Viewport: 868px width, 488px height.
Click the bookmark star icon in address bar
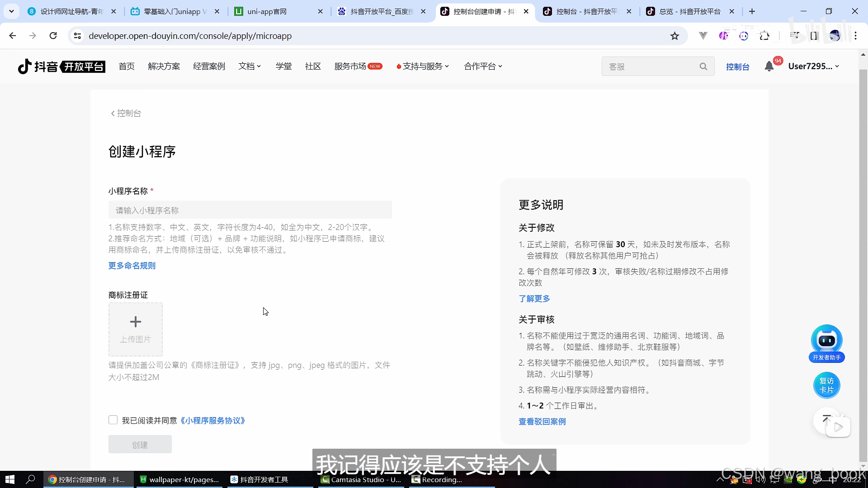coord(675,36)
